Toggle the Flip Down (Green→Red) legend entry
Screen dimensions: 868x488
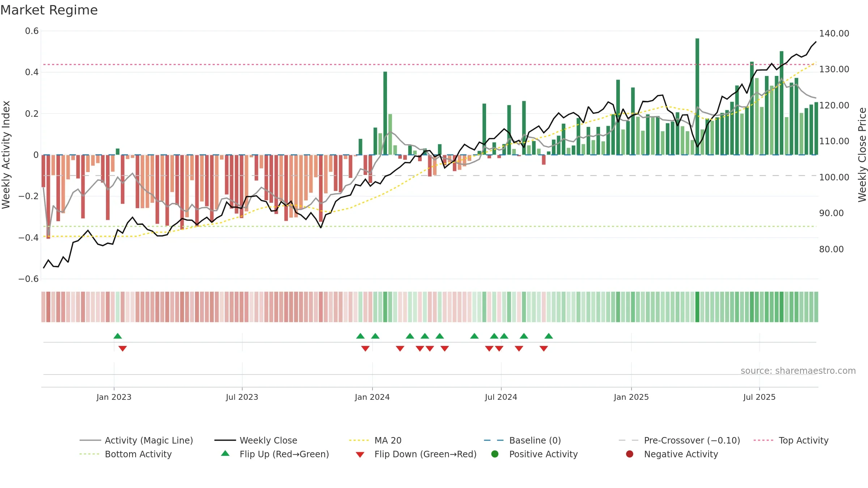click(x=416, y=454)
